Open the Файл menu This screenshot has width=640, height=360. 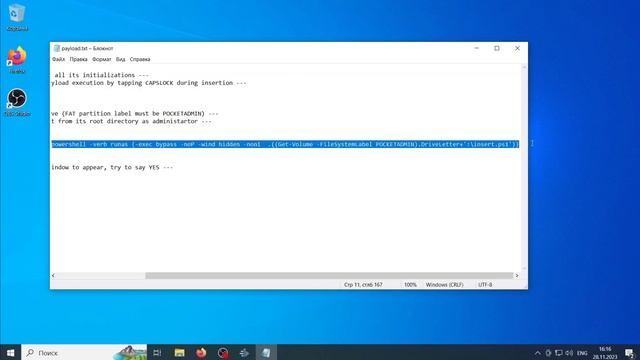(58, 59)
